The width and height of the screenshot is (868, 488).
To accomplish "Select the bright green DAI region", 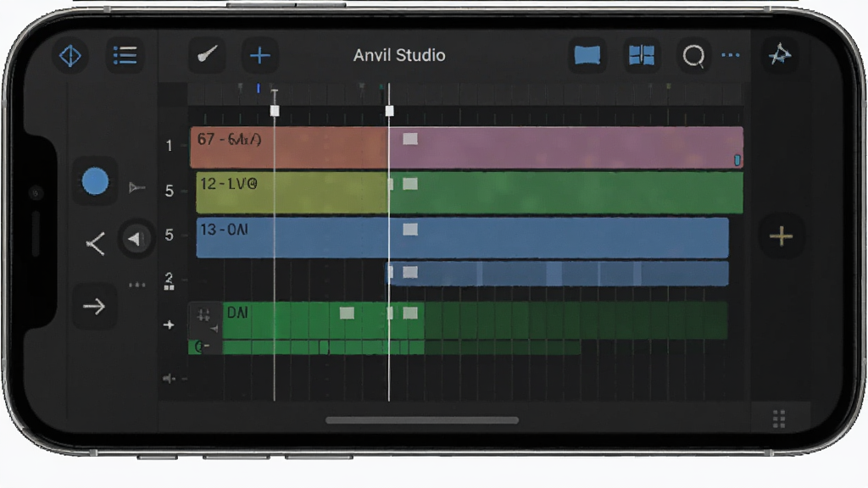I will click(323, 320).
